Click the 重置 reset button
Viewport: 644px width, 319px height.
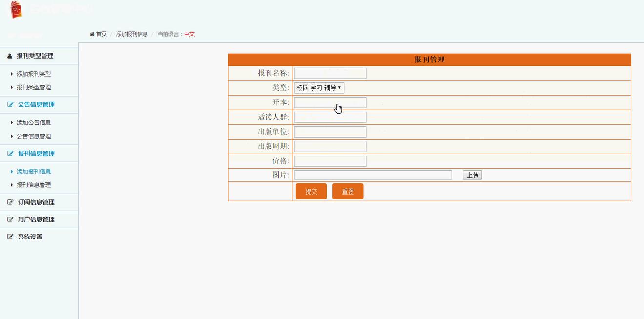[x=348, y=192]
